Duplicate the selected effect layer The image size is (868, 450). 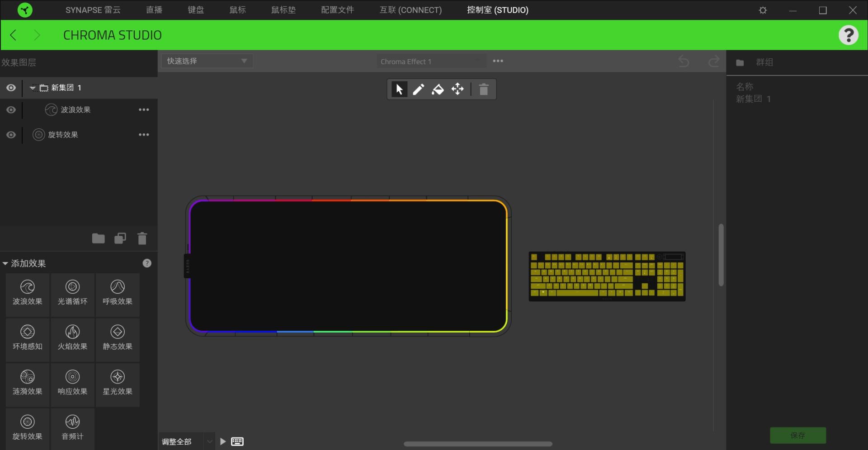(x=120, y=238)
